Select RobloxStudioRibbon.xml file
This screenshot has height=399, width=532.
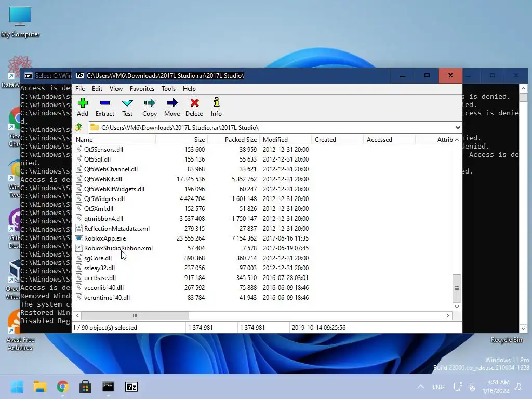[x=118, y=248]
